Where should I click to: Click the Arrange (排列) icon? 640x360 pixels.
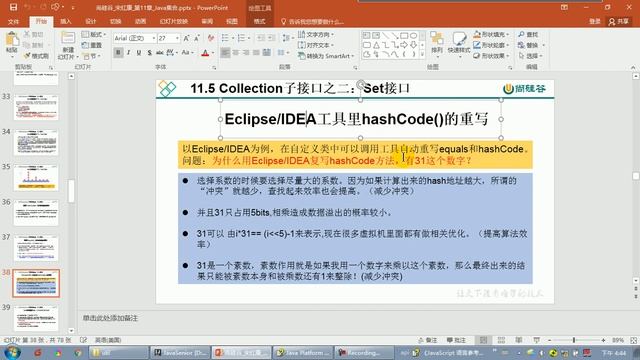click(437, 42)
